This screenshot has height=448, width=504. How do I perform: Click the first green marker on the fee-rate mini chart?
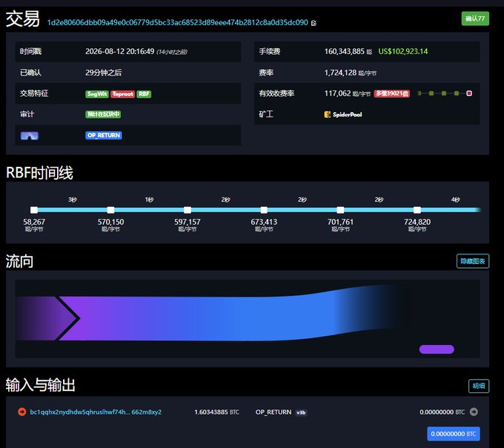pyautogui.click(x=420, y=93)
